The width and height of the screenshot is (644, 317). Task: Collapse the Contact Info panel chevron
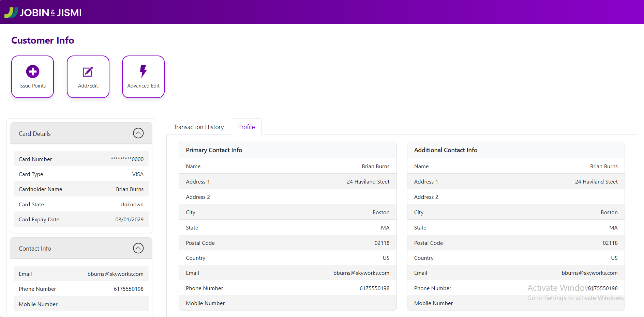(138, 248)
